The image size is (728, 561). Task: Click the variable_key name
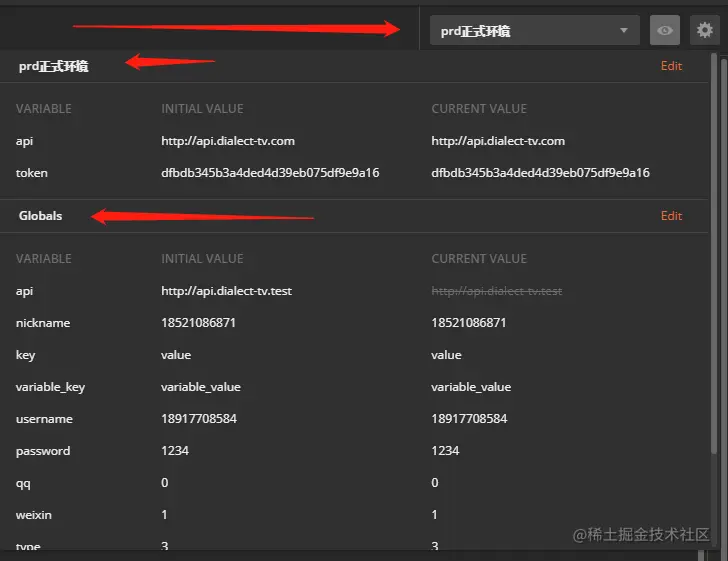[50, 387]
